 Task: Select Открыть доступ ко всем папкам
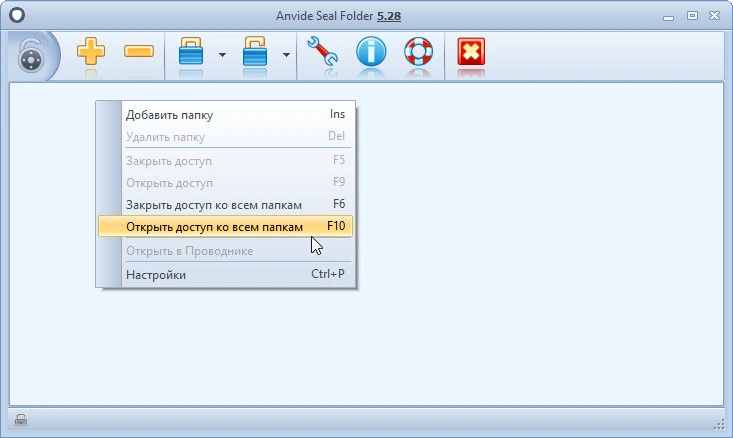(225, 227)
